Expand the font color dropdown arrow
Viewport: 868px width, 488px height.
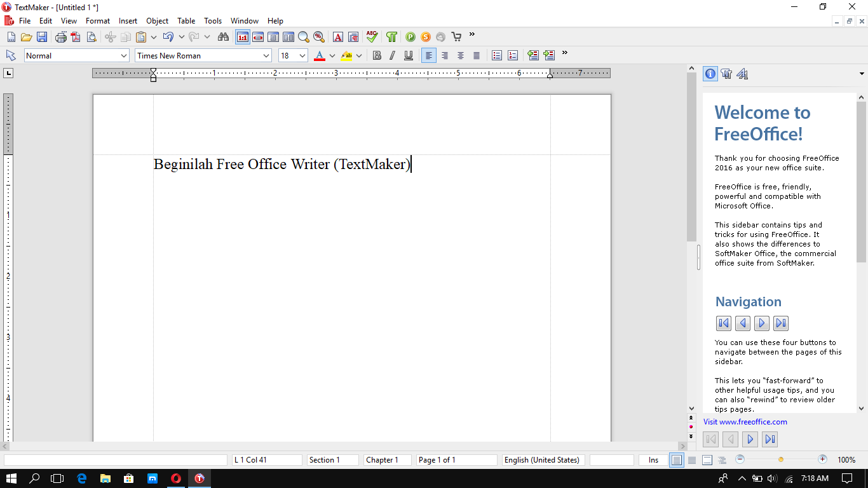(332, 55)
